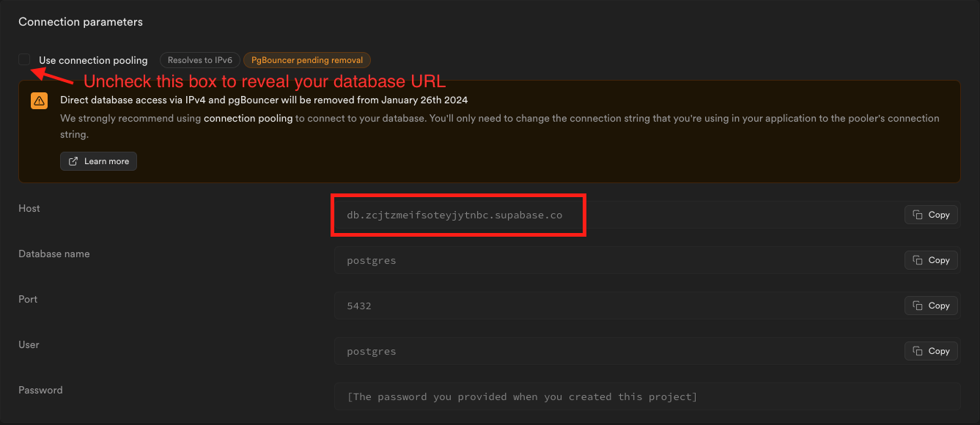
Task: Open the Learn more external link
Action: coord(98,161)
